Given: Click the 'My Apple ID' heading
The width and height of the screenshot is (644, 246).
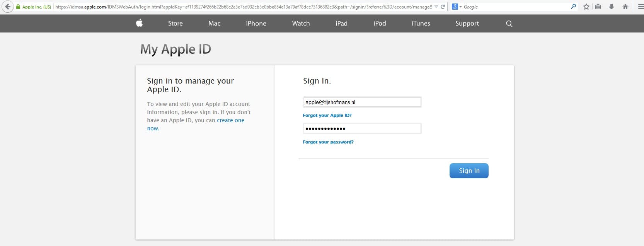Looking at the screenshot, I should click(175, 49).
